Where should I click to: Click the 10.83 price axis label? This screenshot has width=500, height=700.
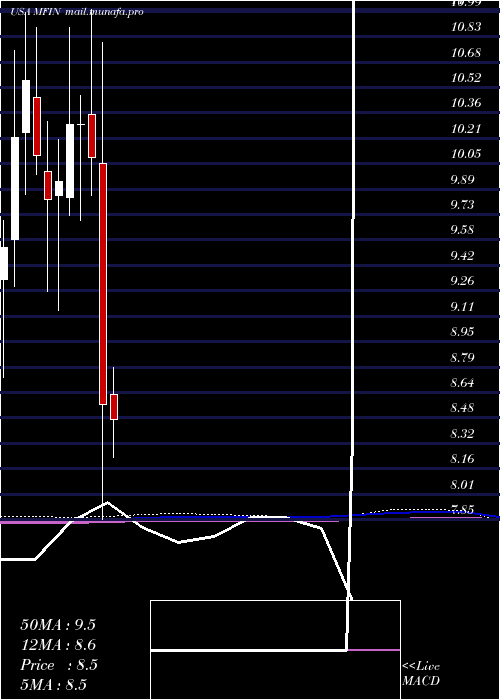coord(466,27)
